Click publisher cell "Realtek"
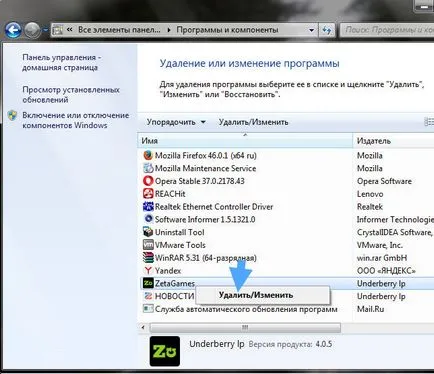The width and height of the screenshot is (434, 374). pyautogui.click(x=370, y=207)
